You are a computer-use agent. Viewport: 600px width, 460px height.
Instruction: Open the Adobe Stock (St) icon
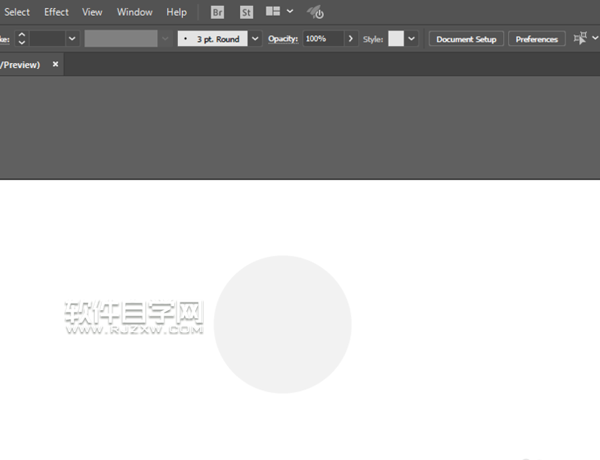246,12
